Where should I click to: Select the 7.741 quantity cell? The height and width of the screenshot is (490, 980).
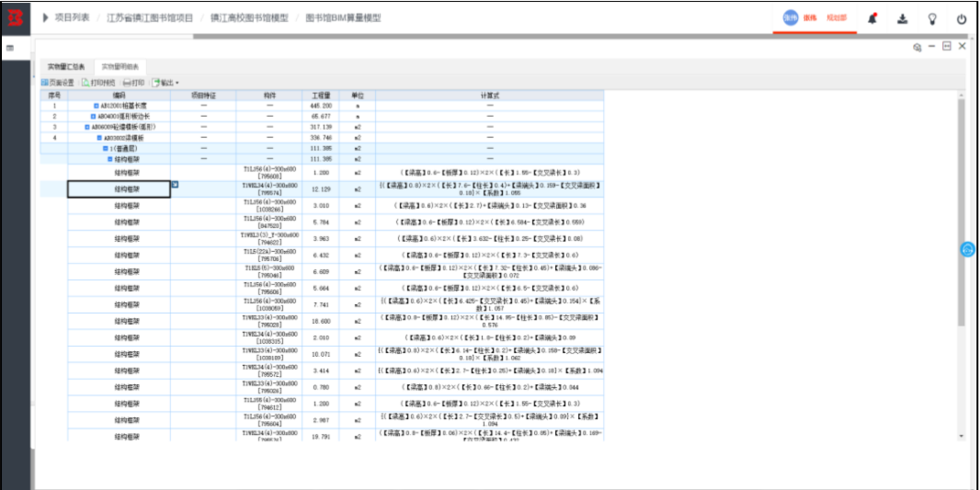tap(321, 304)
